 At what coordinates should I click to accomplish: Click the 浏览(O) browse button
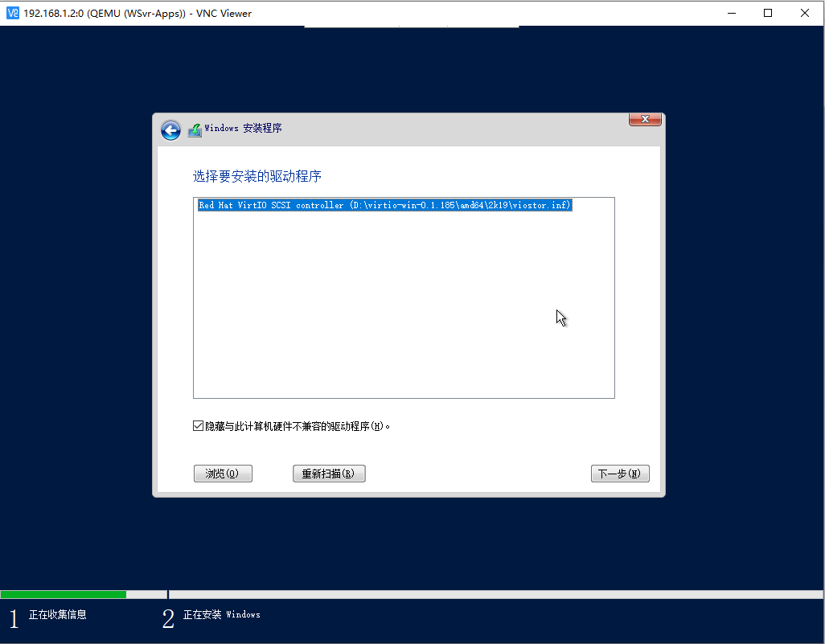pyautogui.click(x=223, y=474)
